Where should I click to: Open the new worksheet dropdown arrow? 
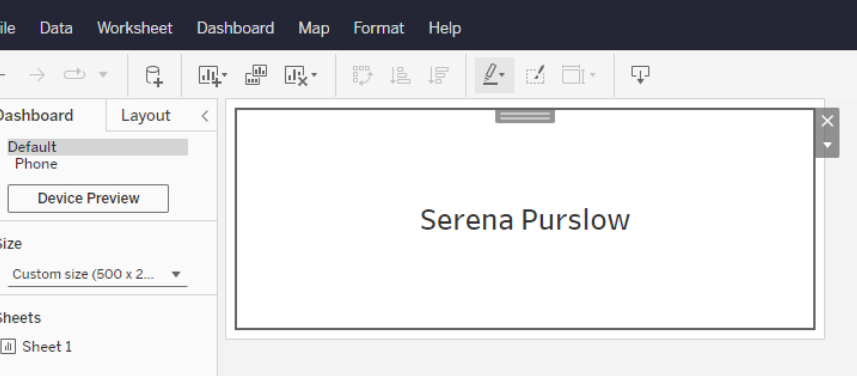pos(225,75)
